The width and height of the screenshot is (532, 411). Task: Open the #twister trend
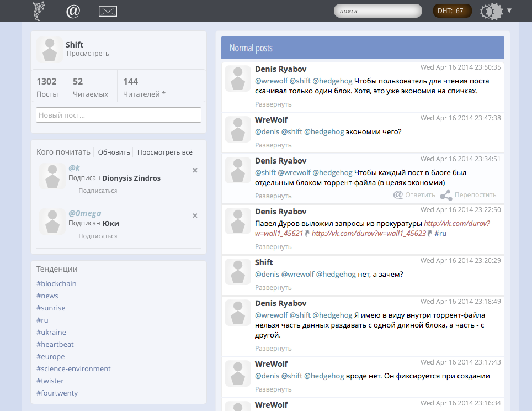pos(50,381)
